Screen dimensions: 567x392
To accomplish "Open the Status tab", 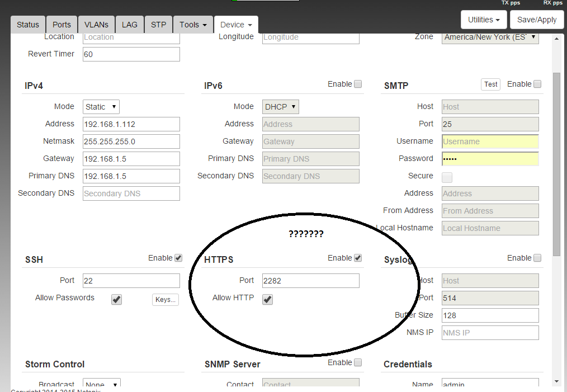I will (x=28, y=25).
